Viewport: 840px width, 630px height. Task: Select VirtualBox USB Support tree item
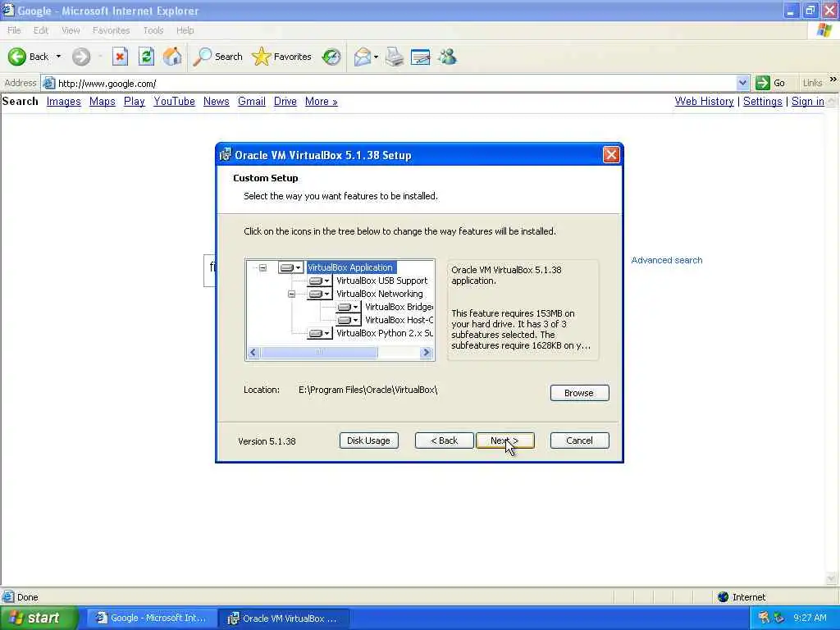(382, 281)
